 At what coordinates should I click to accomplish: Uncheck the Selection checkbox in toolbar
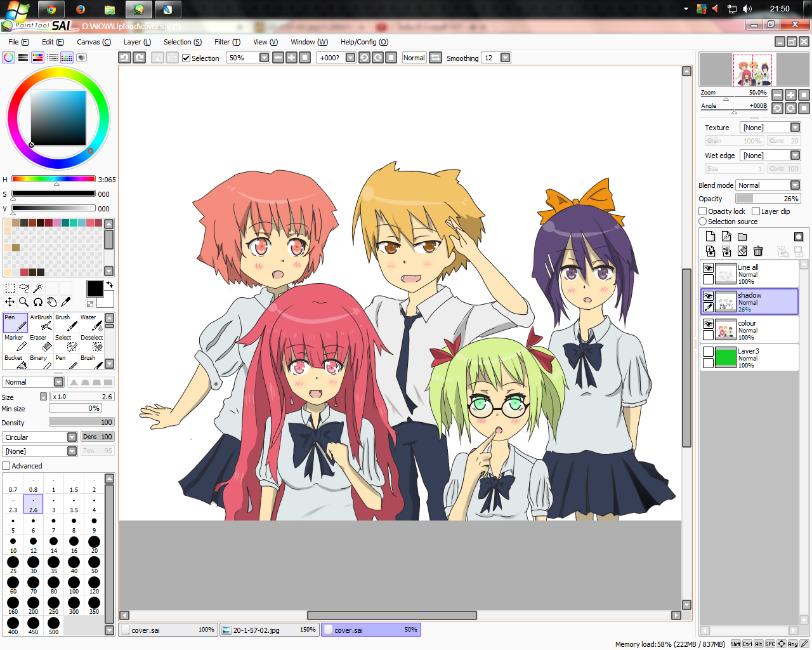coord(186,58)
